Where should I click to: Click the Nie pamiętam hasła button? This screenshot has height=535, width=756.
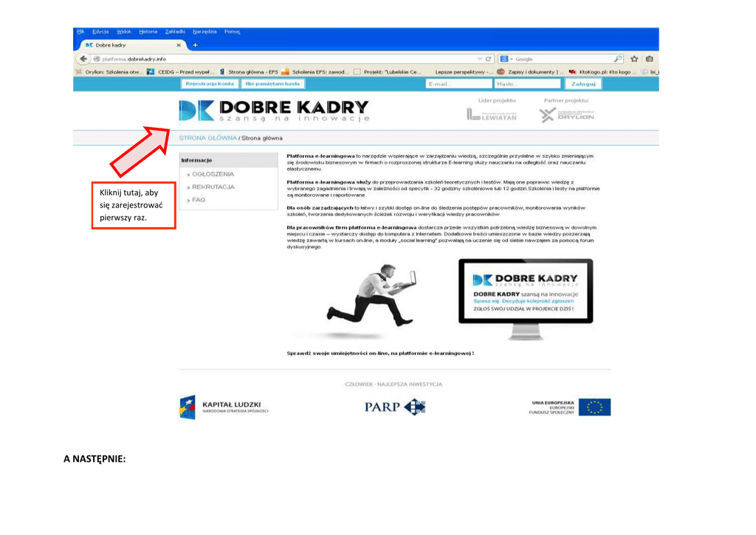click(272, 84)
